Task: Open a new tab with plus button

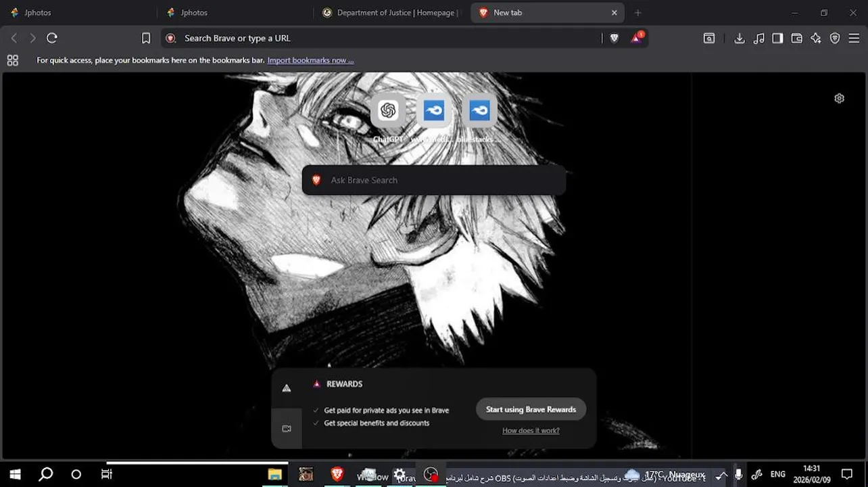Action: pyautogui.click(x=637, y=12)
